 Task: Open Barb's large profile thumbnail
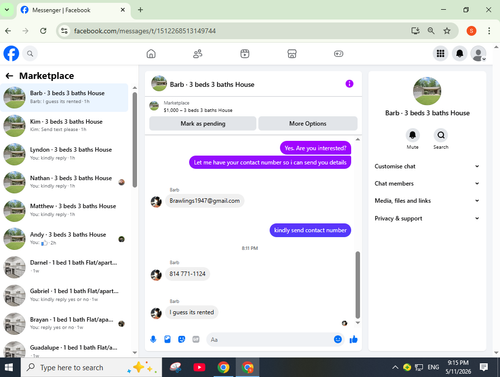pyautogui.click(x=427, y=91)
